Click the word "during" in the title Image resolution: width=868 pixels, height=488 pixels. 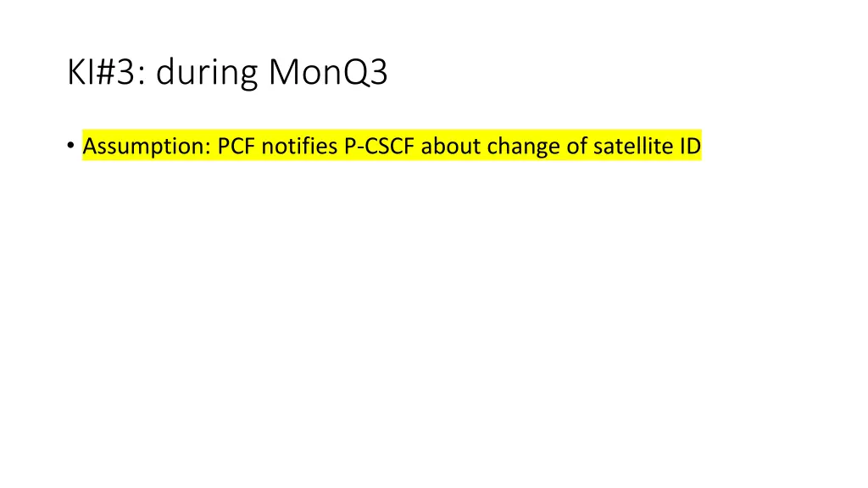coord(207,73)
